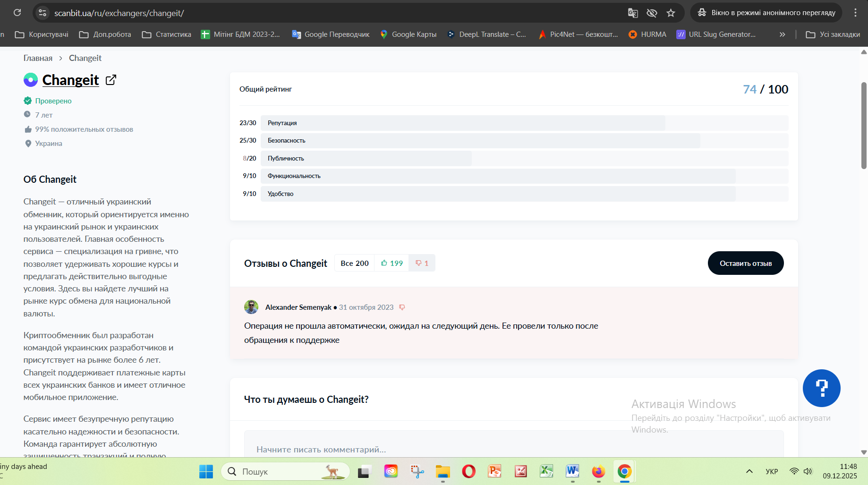Go to Главная breadcrumb link
The width and height of the screenshot is (868, 485).
point(38,58)
